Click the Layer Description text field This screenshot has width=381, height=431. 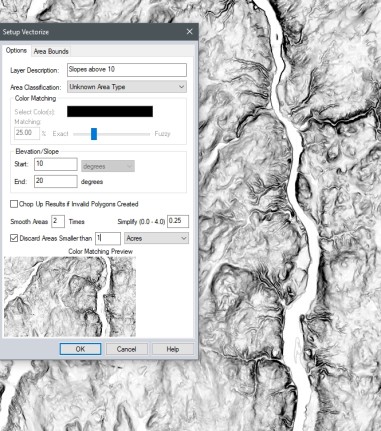[x=127, y=70]
